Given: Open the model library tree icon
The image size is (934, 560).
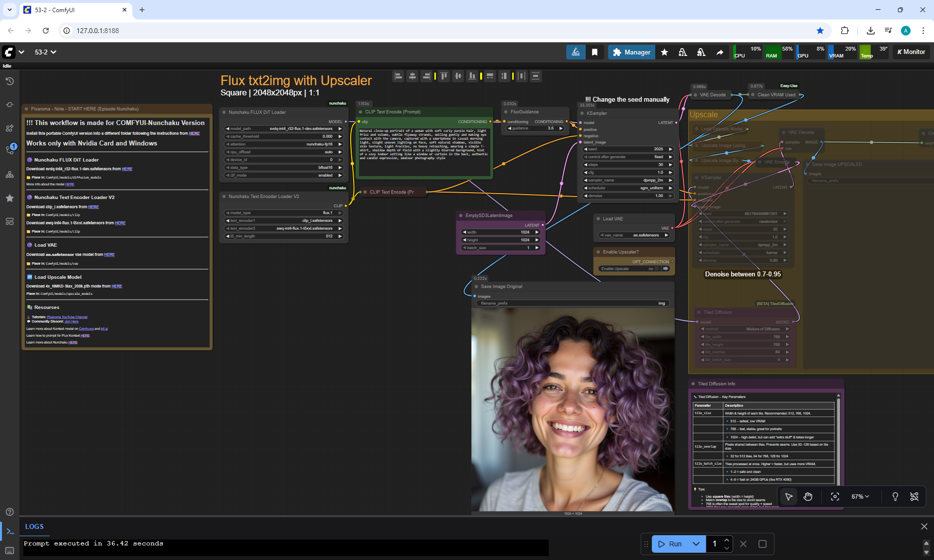Looking at the screenshot, I should [9, 175].
